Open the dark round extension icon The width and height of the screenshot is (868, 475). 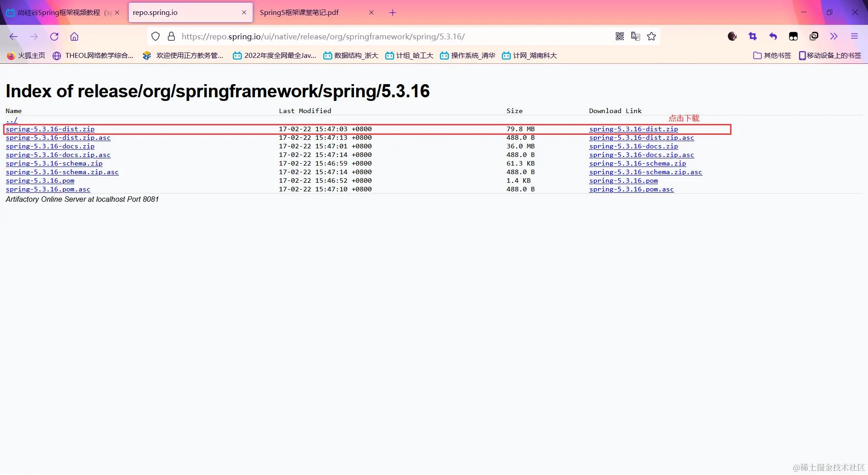(732, 37)
